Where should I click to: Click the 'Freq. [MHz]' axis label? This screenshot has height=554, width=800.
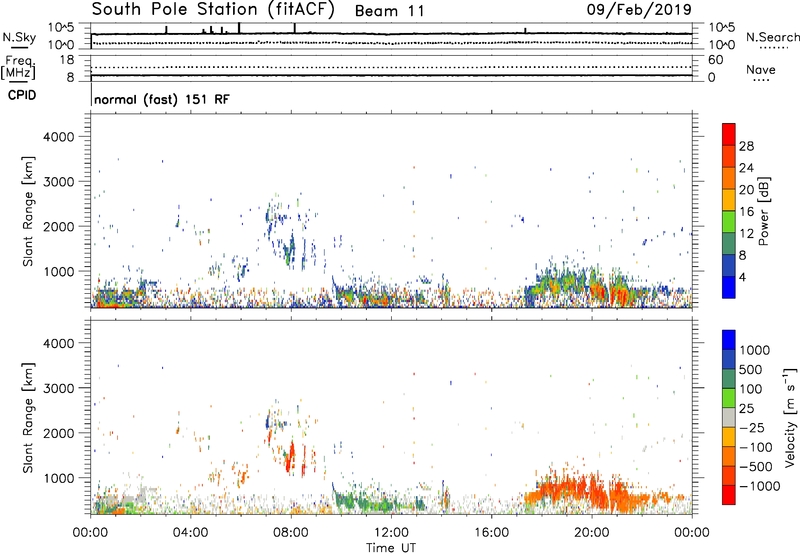click(18, 67)
